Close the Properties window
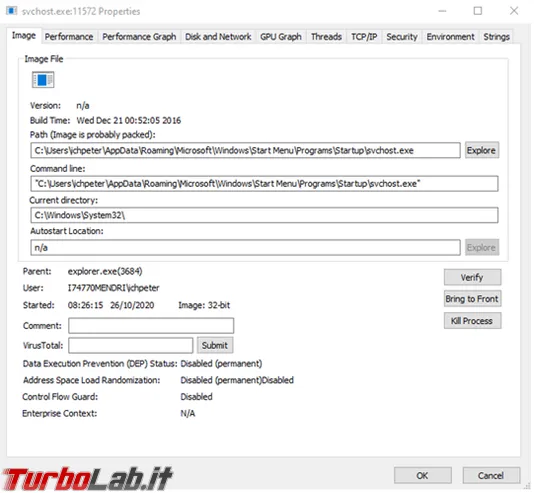Image resolution: width=534 pixels, height=493 pixels. [x=514, y=11]
